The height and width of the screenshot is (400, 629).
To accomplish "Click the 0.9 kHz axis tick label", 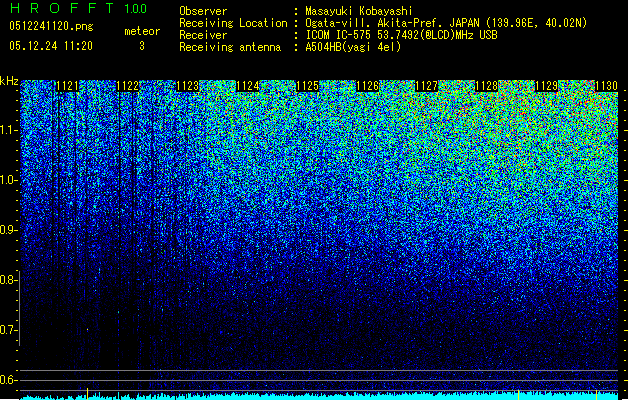I will 9,230.
